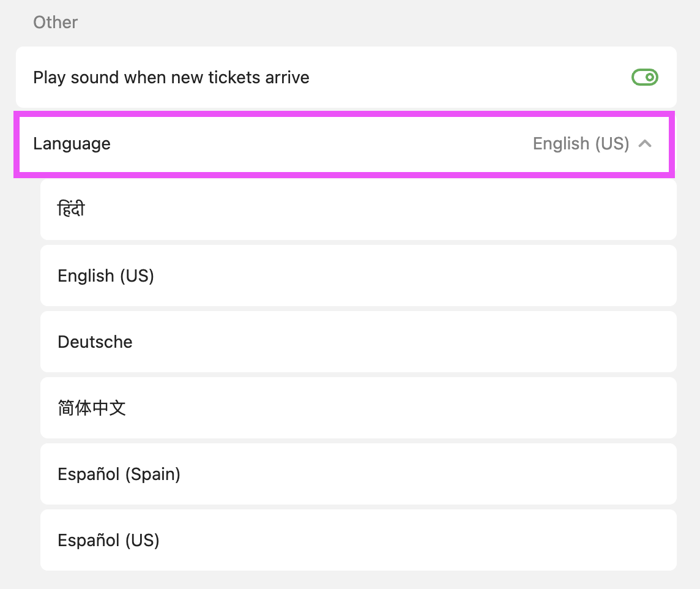
Task: Set language to Spanish for the US
Action: click(x=108, y=541)
